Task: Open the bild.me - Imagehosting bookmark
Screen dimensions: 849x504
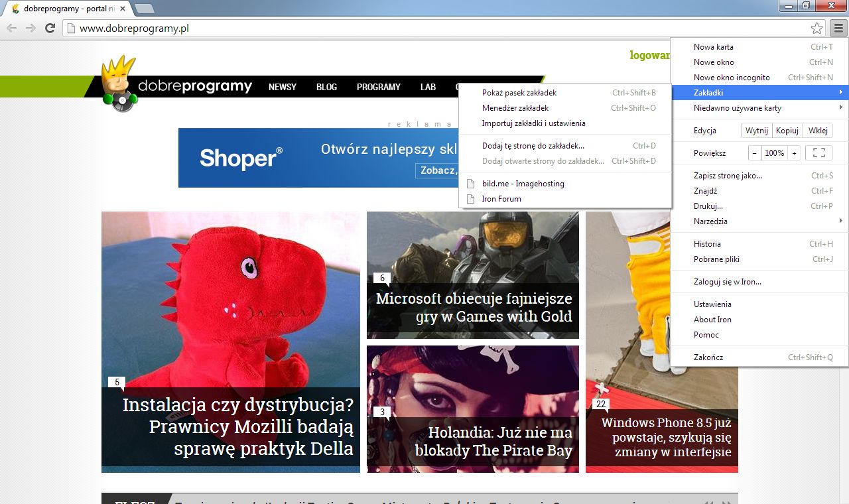Action: click(565, 184)
